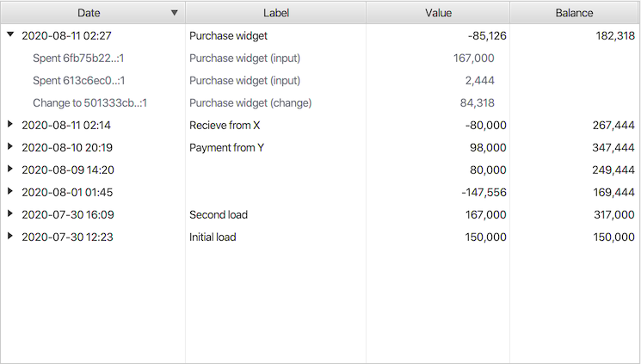The image size is (641, 364).
Task: Click the Date column sort arrow
Action: point(175,13)
